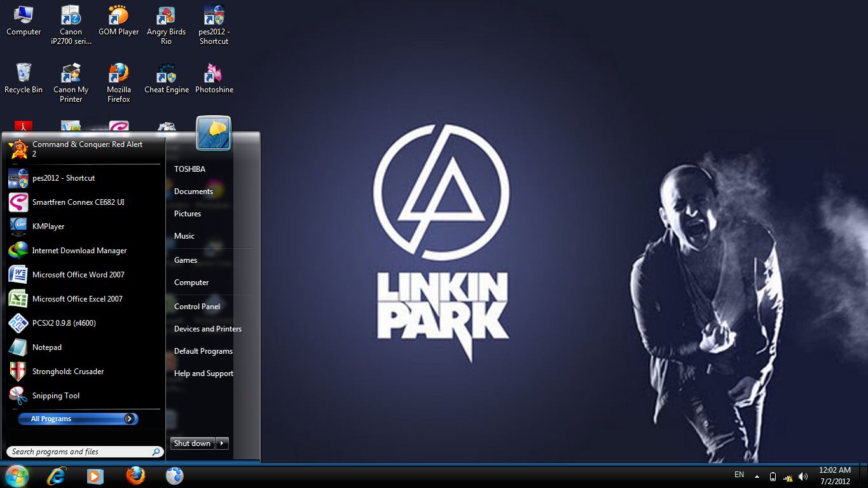Open Music library link
The height and width of the screenshot is (488, 868).
coord(184,236)
